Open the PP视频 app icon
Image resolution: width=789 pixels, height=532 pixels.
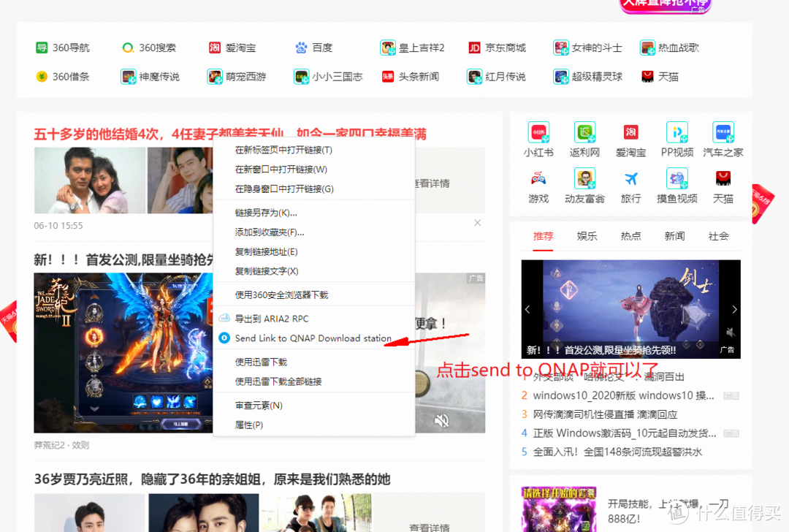point(676,132)
